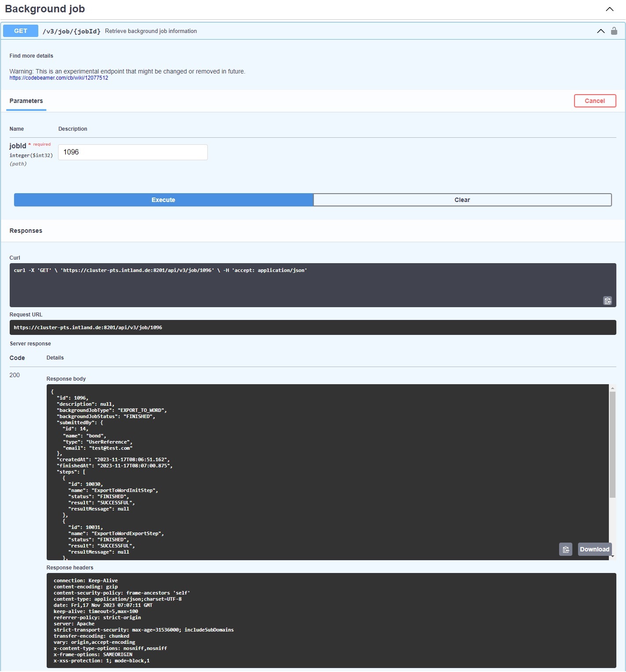Screen dimensions: 626x672
Task: Click the "id": 10031 line
Action: coord(85,527)
